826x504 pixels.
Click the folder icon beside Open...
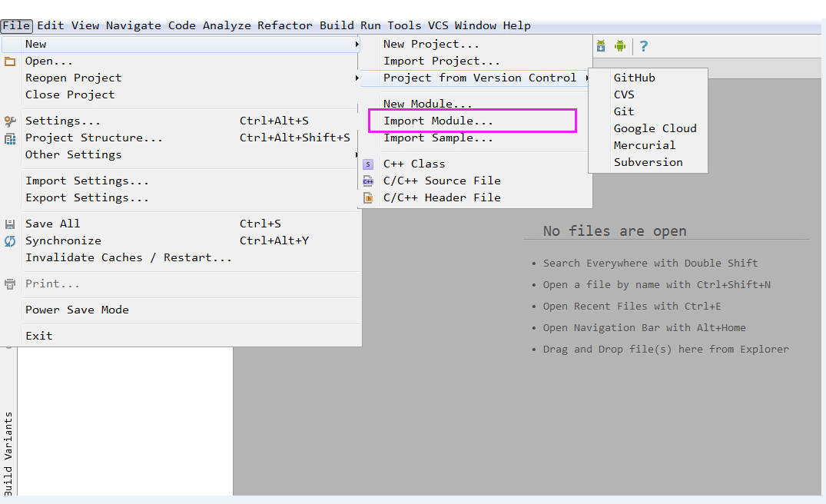[8, 61]
